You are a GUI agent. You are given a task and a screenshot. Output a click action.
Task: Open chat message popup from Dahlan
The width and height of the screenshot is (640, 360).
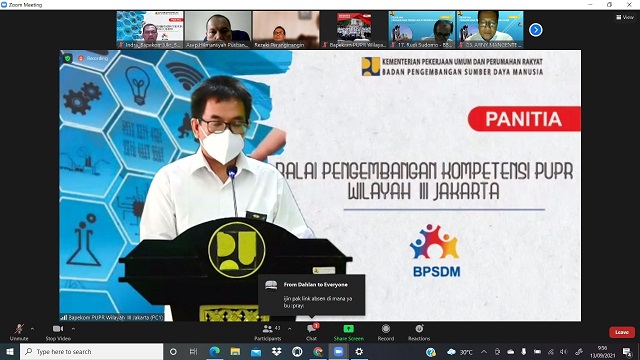pos(312,295)
